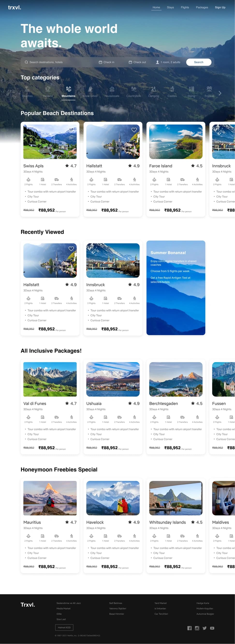235x644 pixels.
Task: Open YouTube channel from footer icon
Action: (x=212, y=628)
